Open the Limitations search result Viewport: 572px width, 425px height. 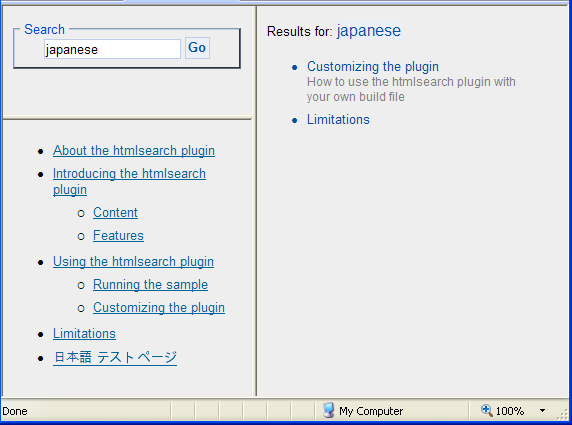(x=338, y=119)
